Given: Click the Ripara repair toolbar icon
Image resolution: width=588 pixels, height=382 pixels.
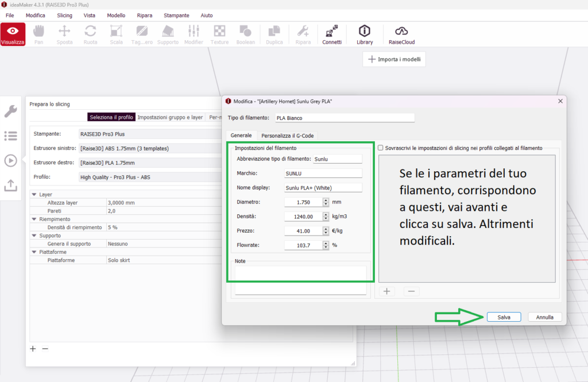Looking at the screenshot, I should 303,34.
